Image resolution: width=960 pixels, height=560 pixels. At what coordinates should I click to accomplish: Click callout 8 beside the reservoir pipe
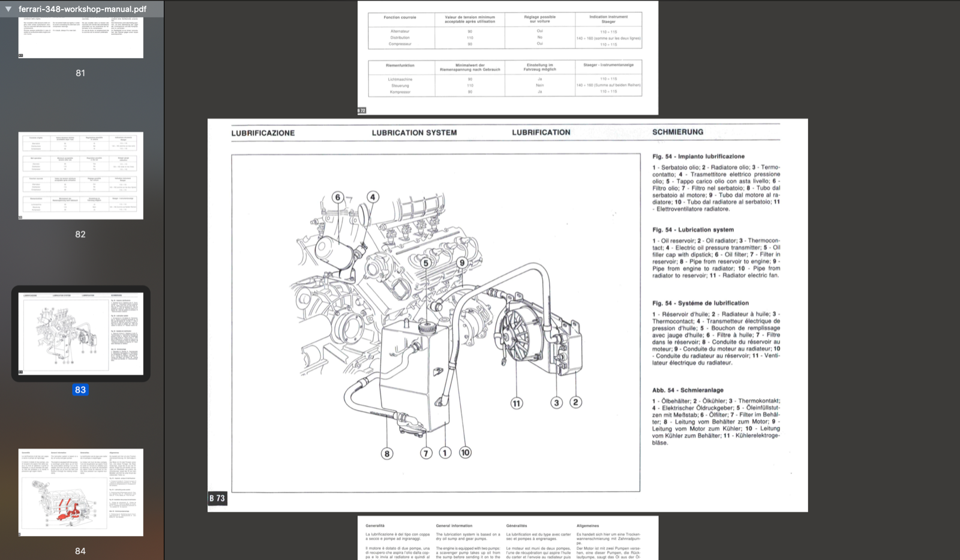pos(387,453)
